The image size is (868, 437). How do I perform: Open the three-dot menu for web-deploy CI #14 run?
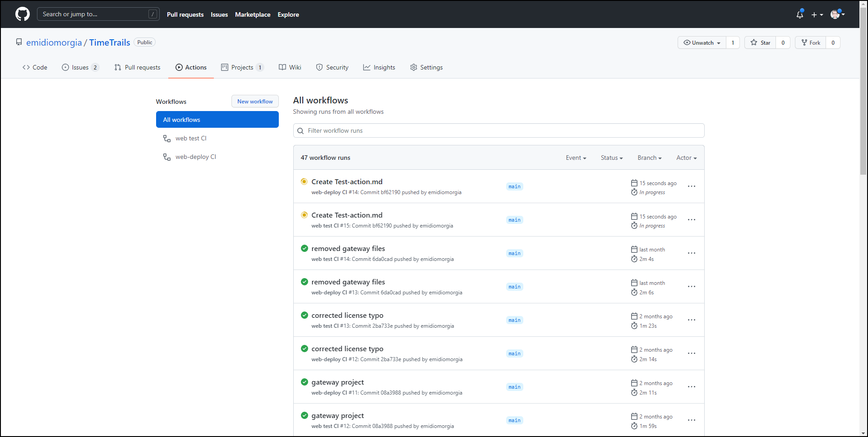click(x=691, y=186)
